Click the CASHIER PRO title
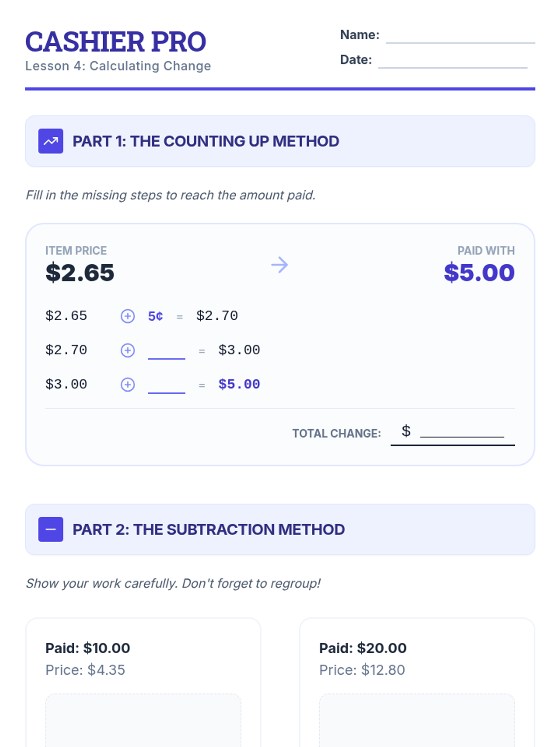 point(116,42)
